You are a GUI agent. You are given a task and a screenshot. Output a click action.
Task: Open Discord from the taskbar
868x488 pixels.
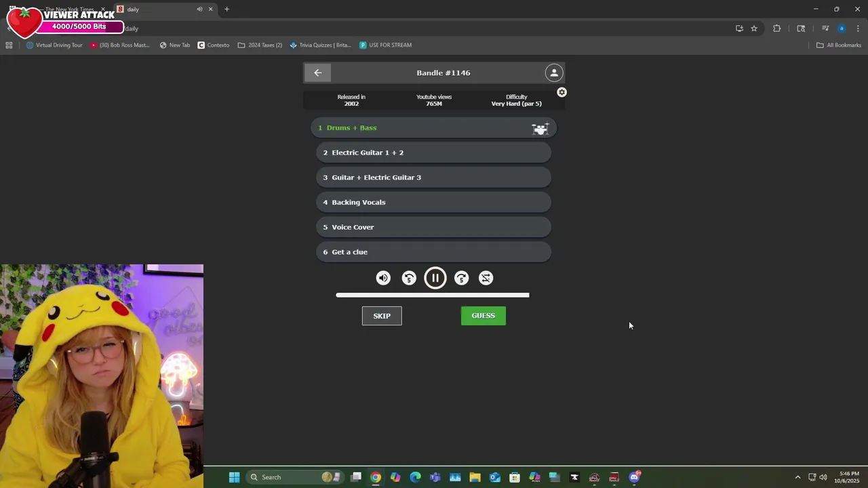[634, 477]
